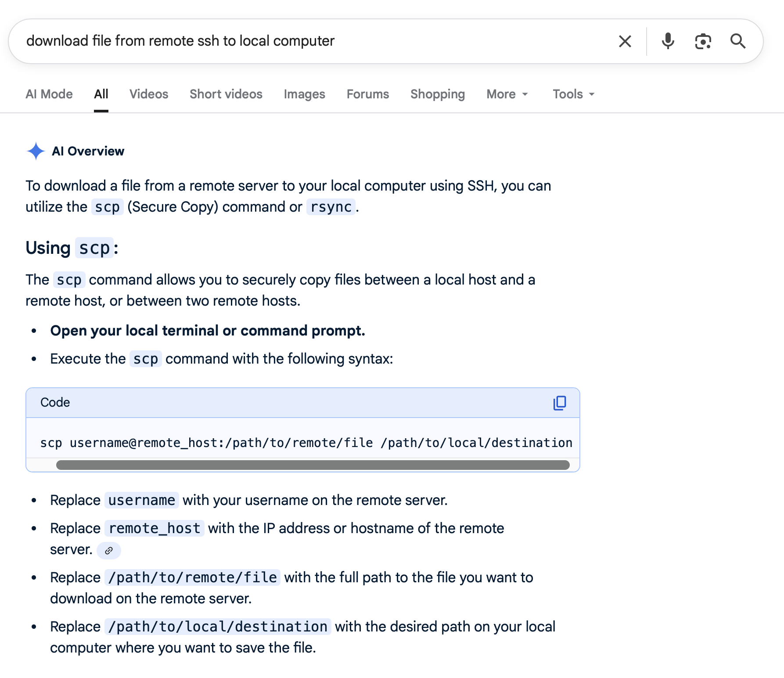Click the AI Overview heading label
This screenshot has height=678, width=784.
pyautogui.click(x=88, y=151)
